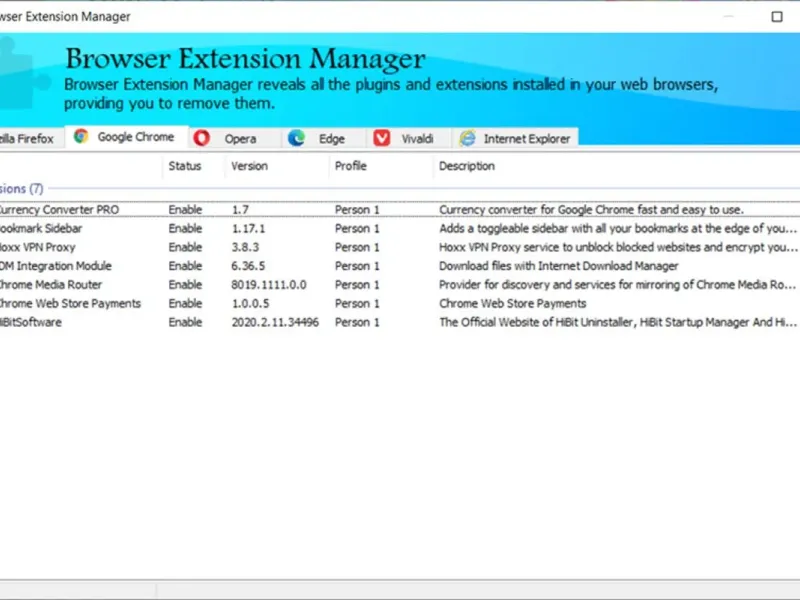800x600 pixels.
Task: Click Person 1 in Chrome Media Router row
Action: click(357, 285)
